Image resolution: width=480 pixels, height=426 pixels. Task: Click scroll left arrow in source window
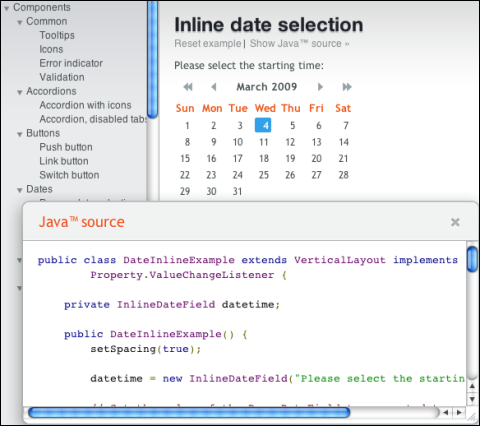coord(446,413)
